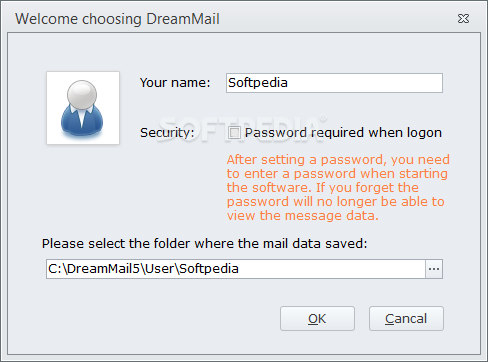Click the 'Password required when logon' label
The width and height of the screenshot is (488, 362).
[x=343, y=133]
